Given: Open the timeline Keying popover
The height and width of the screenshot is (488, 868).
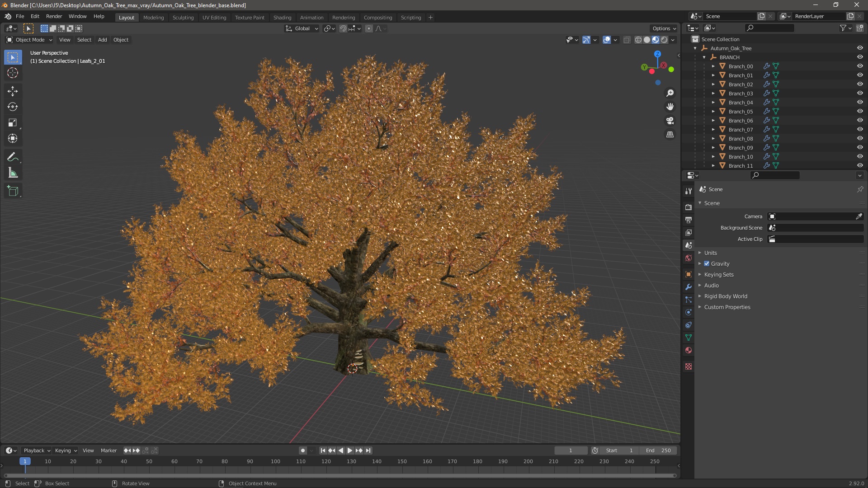Looking at the screenshot, I should click(66, 450).
